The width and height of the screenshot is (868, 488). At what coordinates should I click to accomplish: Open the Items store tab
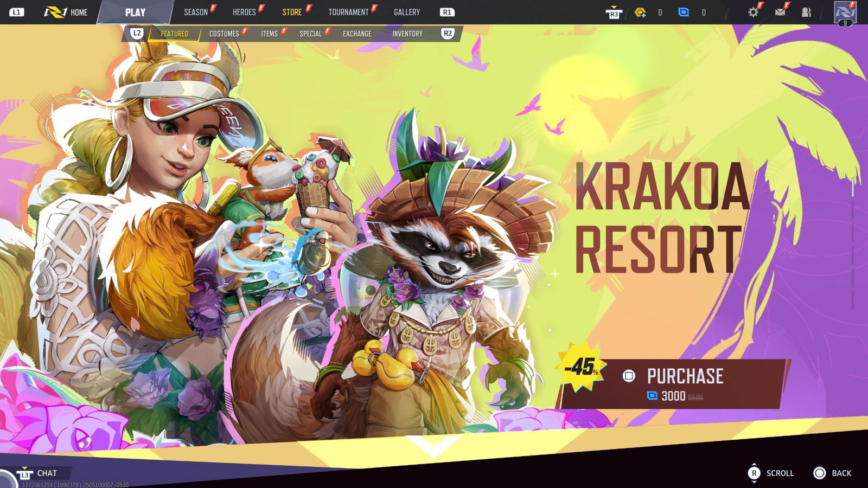point(269,34)
